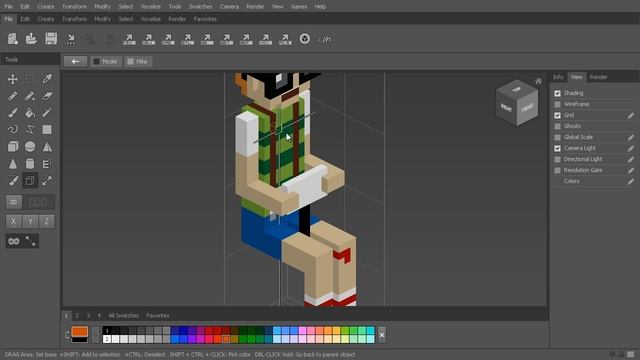This screenshot has width=640, height=360.
Task: Toggle the X axis mirror button
Action: 13,221
